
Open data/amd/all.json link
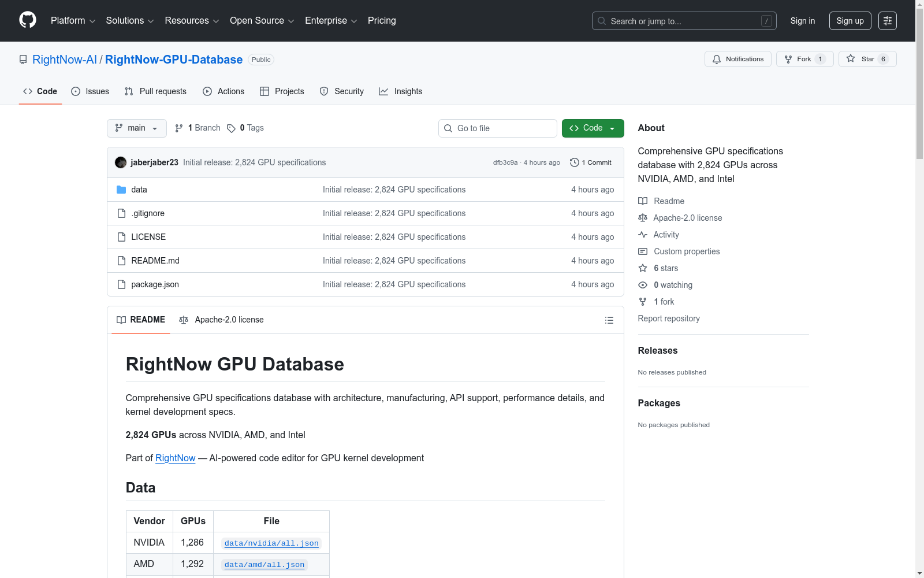[264, 565]
